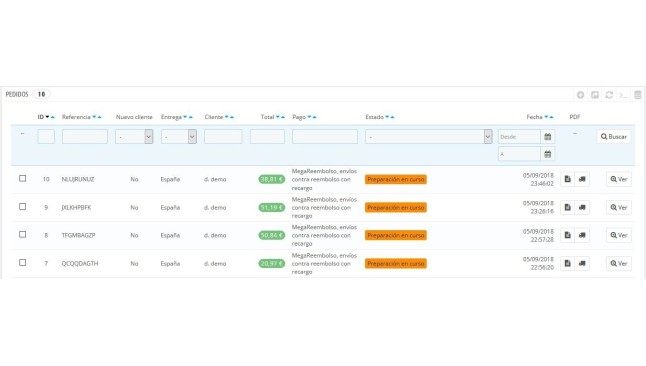The height and width of the screenshot is (366, 646).
Task: Select checkbox for order 8
Action: click(23, 234)
